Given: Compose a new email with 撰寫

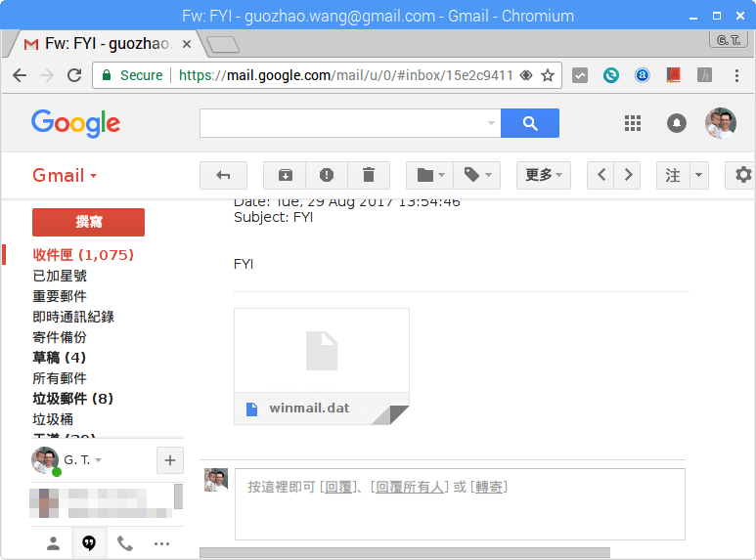Looking at the screenshot, I should coord(88,222).
